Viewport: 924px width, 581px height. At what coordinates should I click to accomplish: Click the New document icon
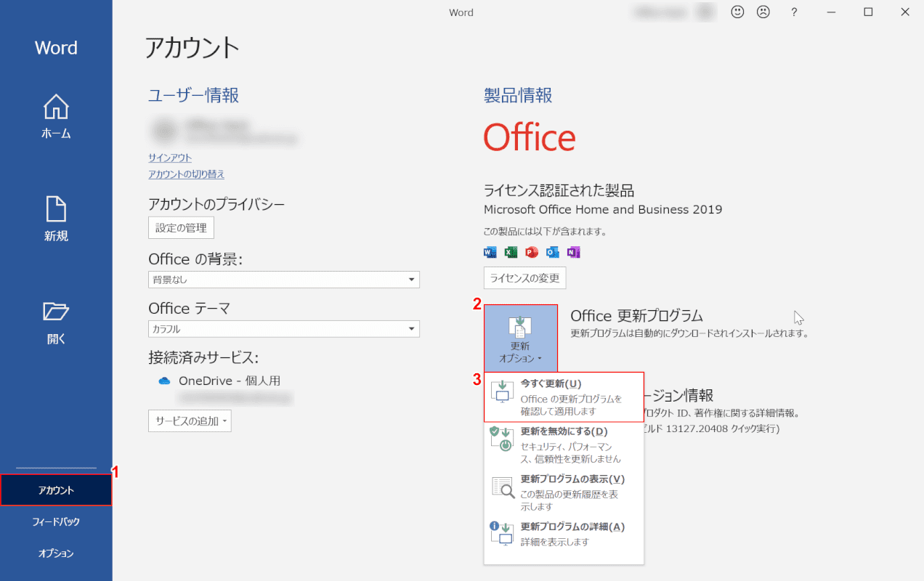tap(56, 209)
